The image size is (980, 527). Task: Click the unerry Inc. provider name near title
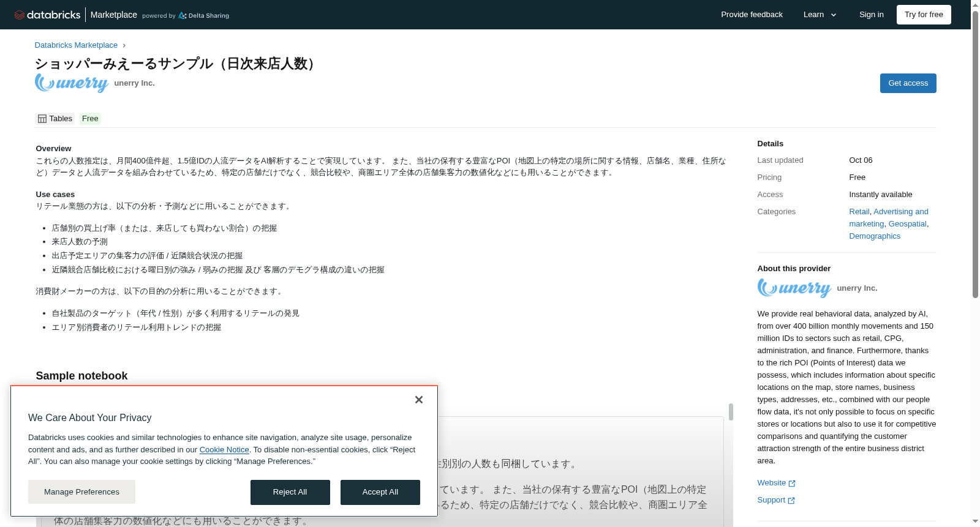coord(134,83)
